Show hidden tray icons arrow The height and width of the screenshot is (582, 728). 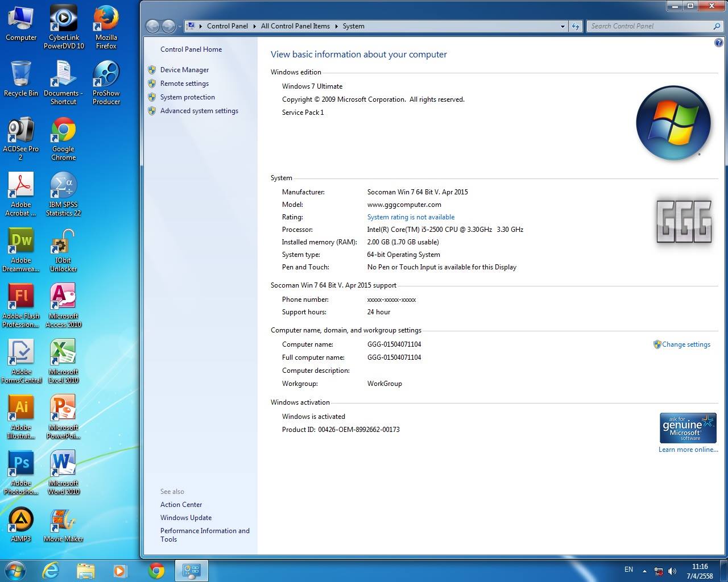[x=644, y=571]
